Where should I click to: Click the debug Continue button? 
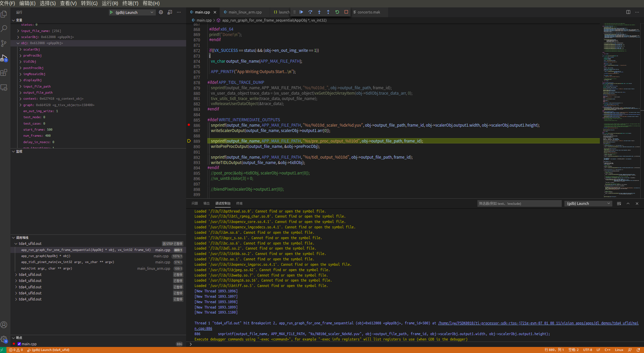[301, 12]
